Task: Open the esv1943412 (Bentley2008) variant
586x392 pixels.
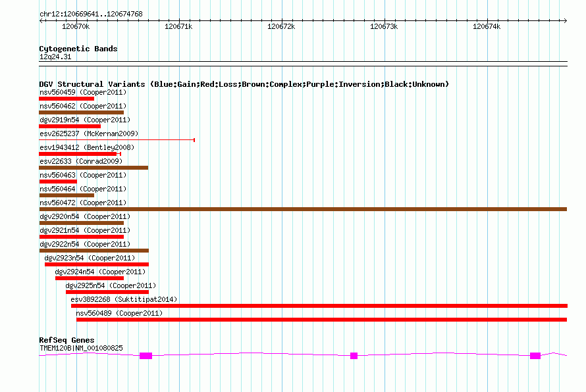Action: click(x=87, y=147)
